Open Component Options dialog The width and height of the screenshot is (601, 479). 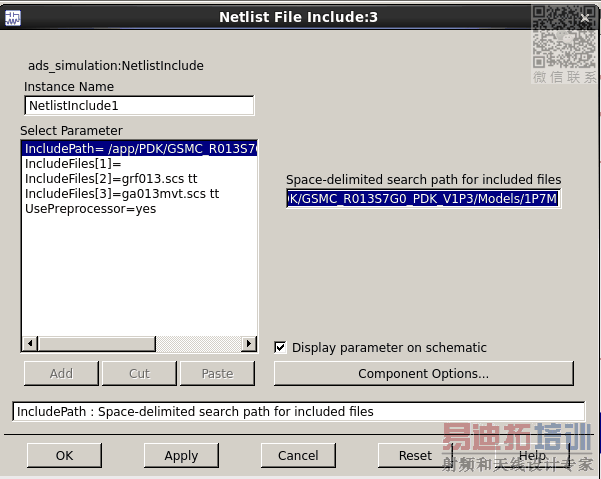click(x=423, y=374)
